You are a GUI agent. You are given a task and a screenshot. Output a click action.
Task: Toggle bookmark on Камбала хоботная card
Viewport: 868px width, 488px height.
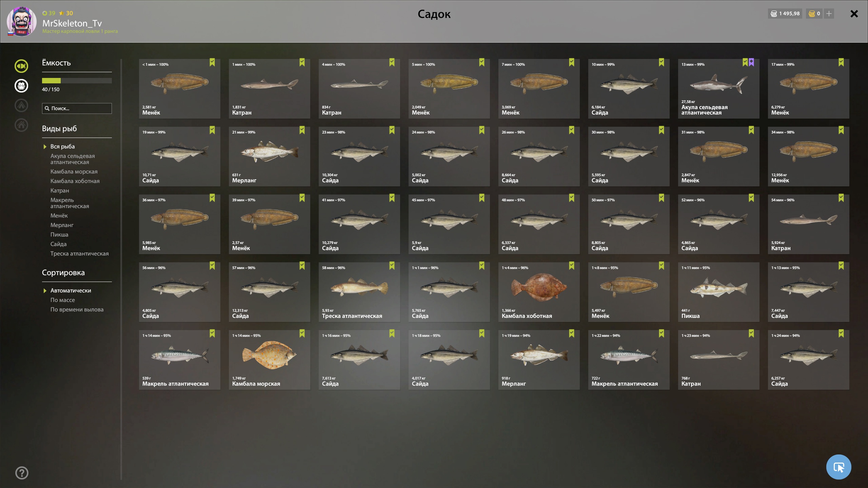tap(572, 266)
